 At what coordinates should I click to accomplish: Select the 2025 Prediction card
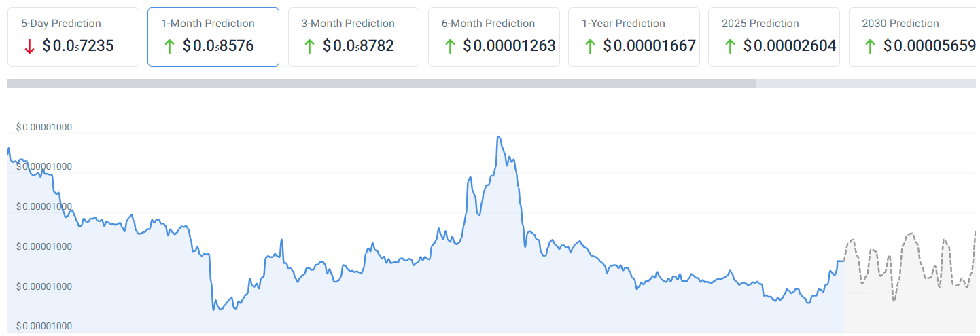coord(774,37)
